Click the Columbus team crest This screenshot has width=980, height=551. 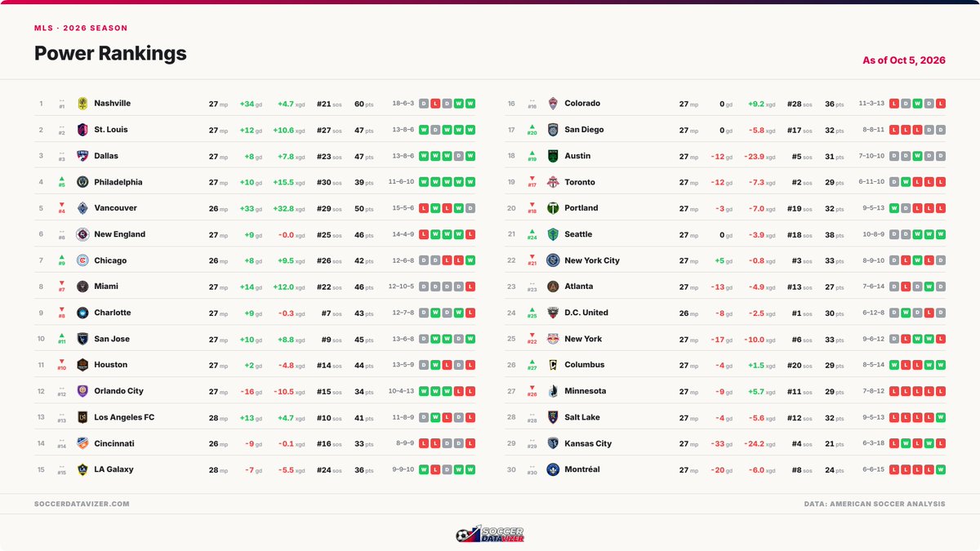(553, 365)
